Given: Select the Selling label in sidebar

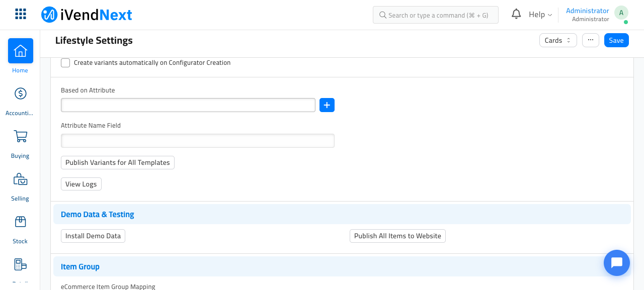Looking at the screenshot, I should point(20,199).
